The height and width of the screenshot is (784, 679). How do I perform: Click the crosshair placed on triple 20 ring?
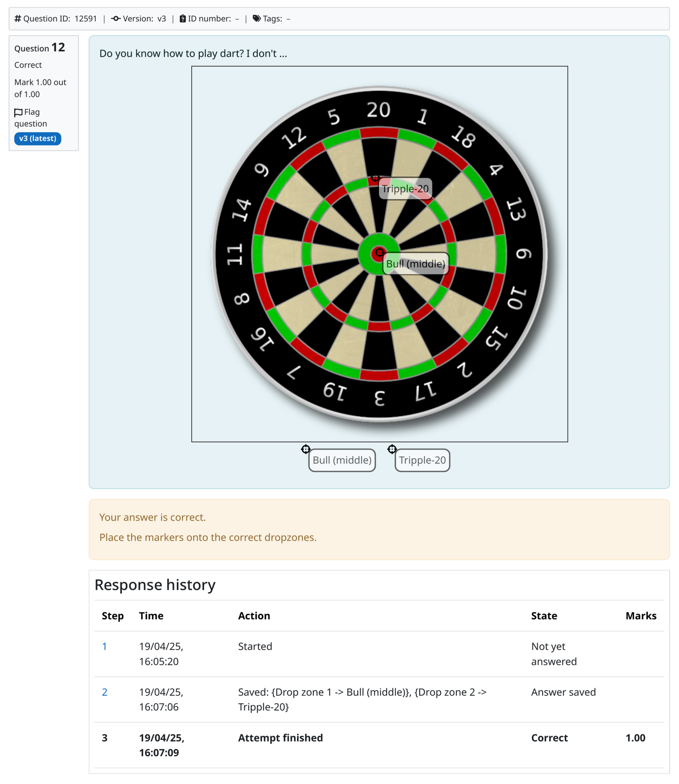[375, 178]
